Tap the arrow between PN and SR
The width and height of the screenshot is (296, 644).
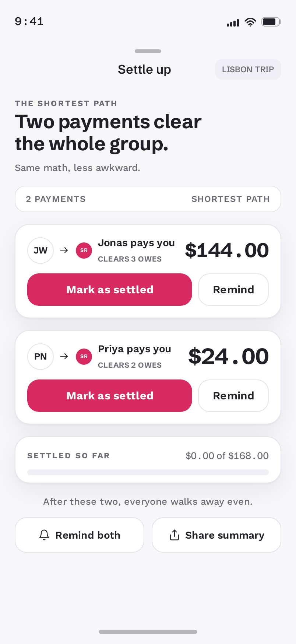[64, 356]
